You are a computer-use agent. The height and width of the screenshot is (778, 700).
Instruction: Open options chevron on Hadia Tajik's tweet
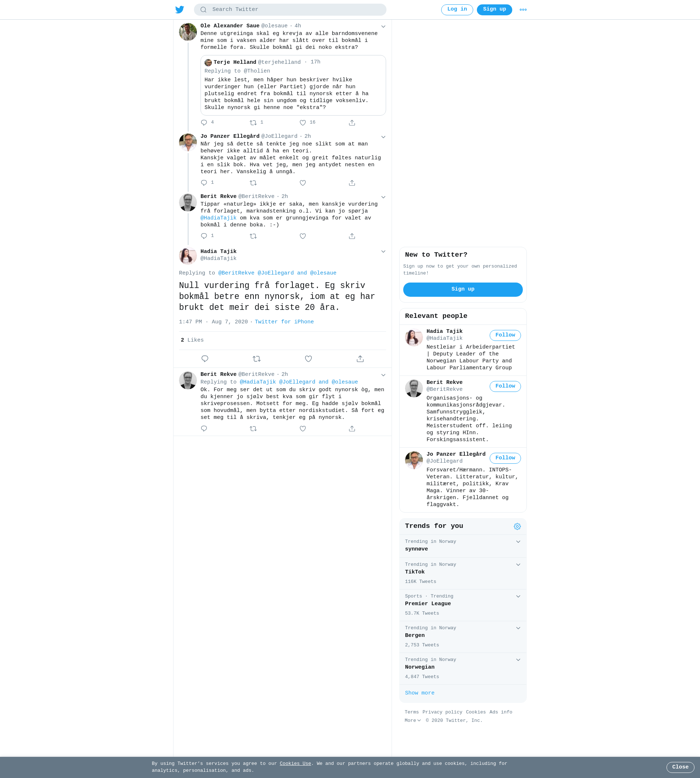pos(383,252)
